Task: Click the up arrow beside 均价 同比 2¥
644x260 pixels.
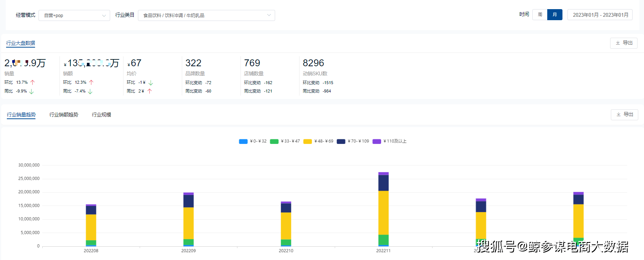Action: (x=150, y=91)
